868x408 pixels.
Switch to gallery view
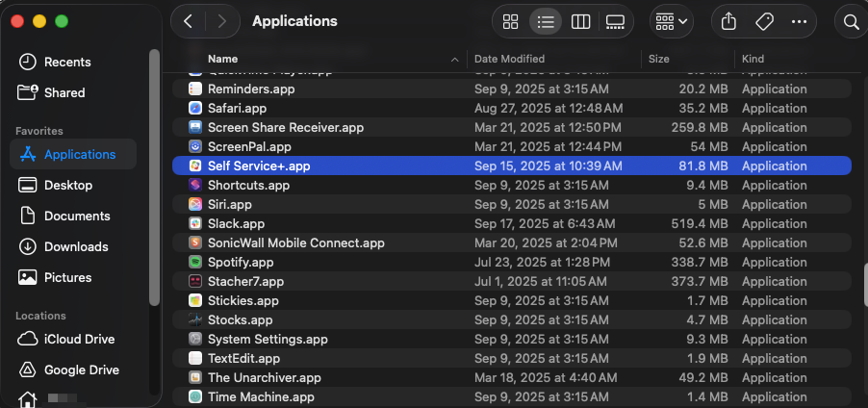[615, 21]
